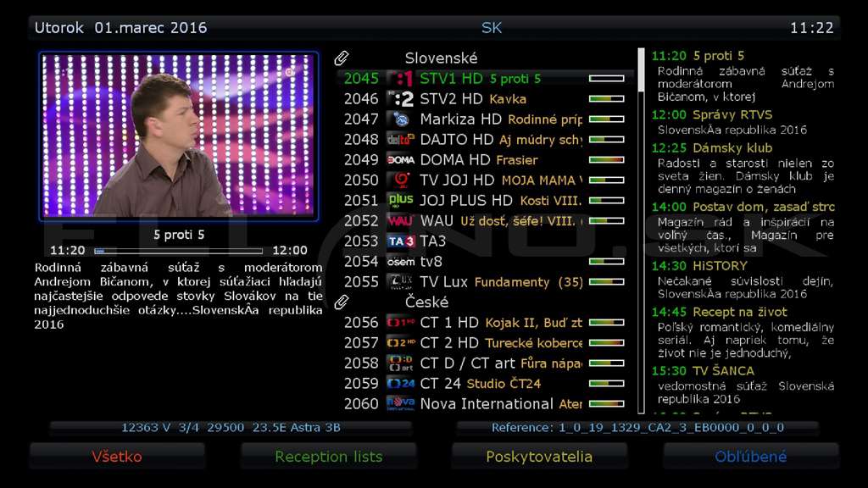Select channel 2055 TV Lux Fundamenty
The width and height of the screenshot is (868, 488).
[484, 281]
